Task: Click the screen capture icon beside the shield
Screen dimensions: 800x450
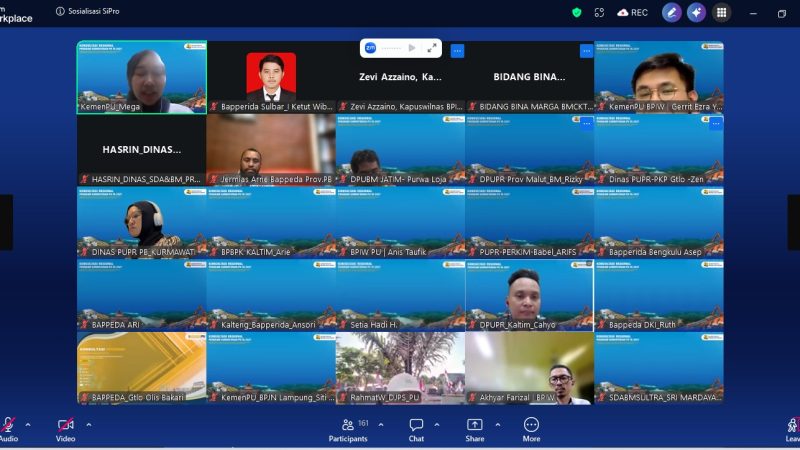Action: pos(599,12)
